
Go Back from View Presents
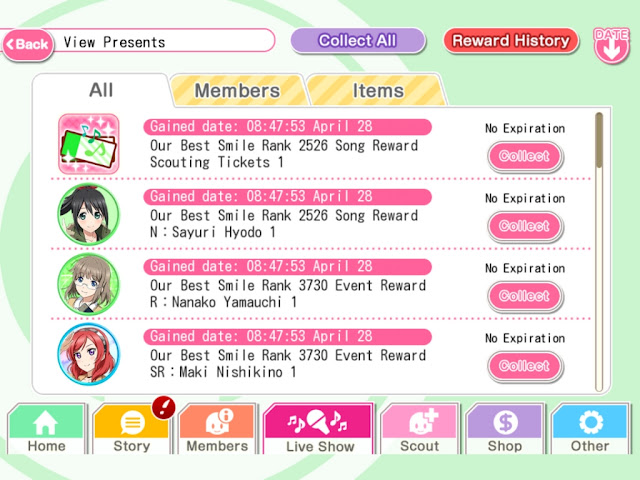28,44
